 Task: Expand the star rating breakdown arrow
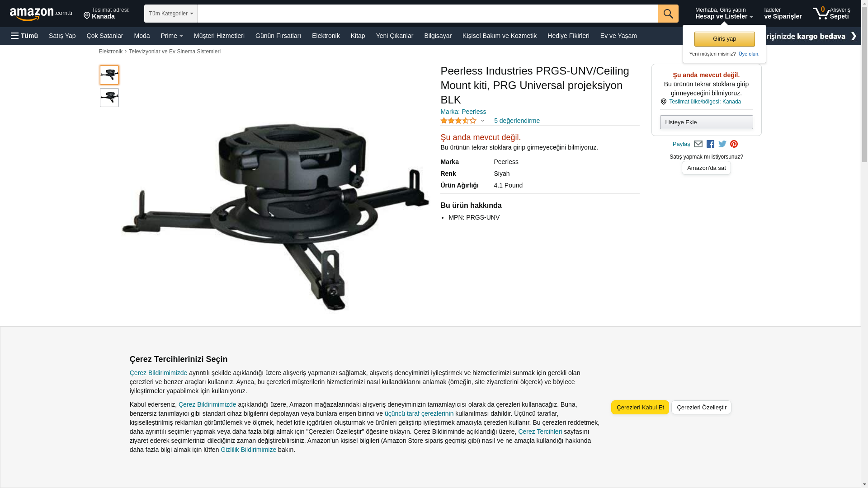click(482, 121)
